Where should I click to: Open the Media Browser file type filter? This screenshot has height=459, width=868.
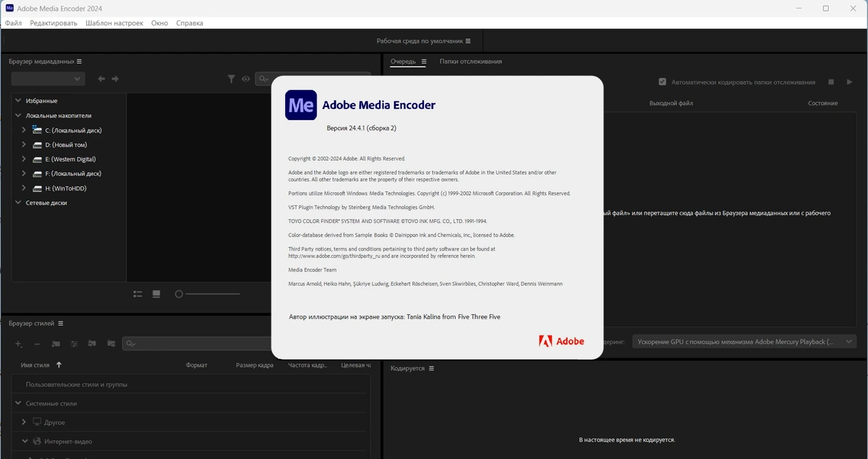point(231,79)
